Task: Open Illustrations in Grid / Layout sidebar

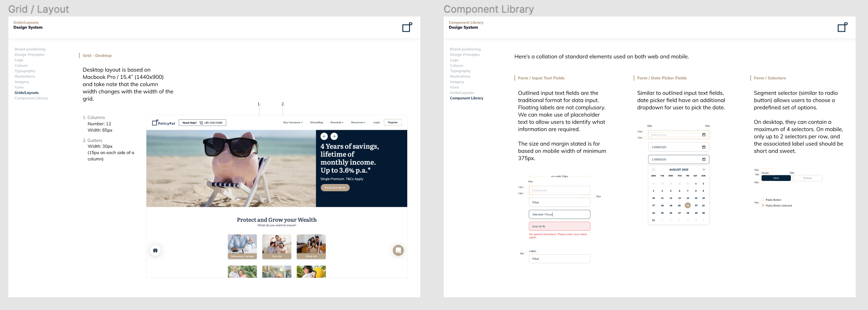Action: (24, 77)
